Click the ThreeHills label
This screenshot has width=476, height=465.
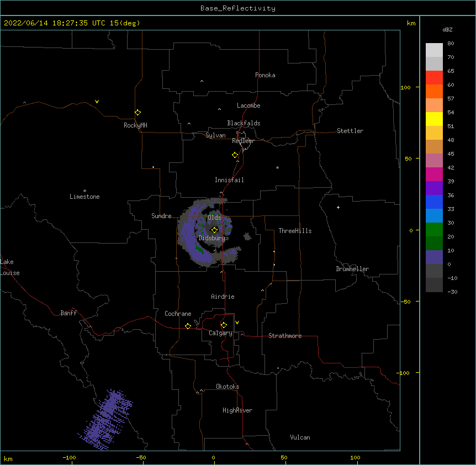tap(295, 231)
